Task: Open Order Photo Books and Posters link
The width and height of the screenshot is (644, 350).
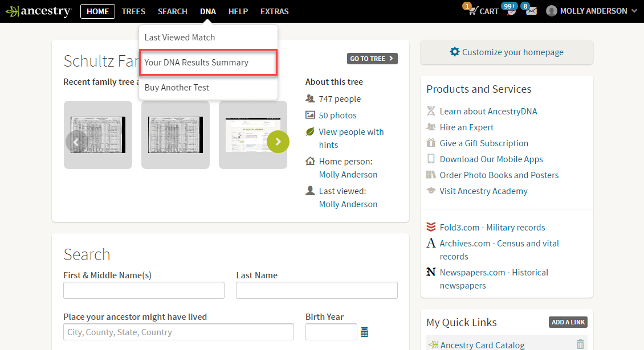Action: (499, 175)
